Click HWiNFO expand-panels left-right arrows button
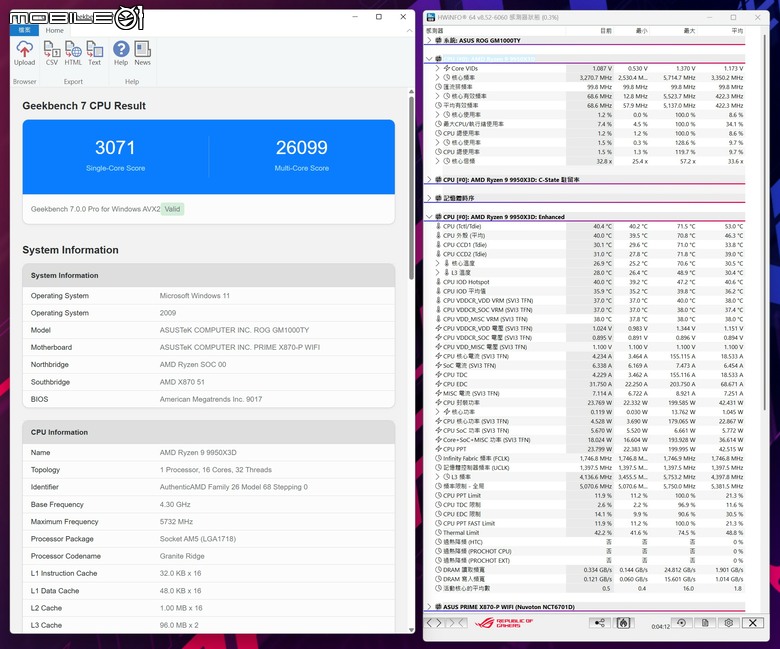The height and width of the screenshot is (649, 780). pyautogui.click(x=434, y=623)
